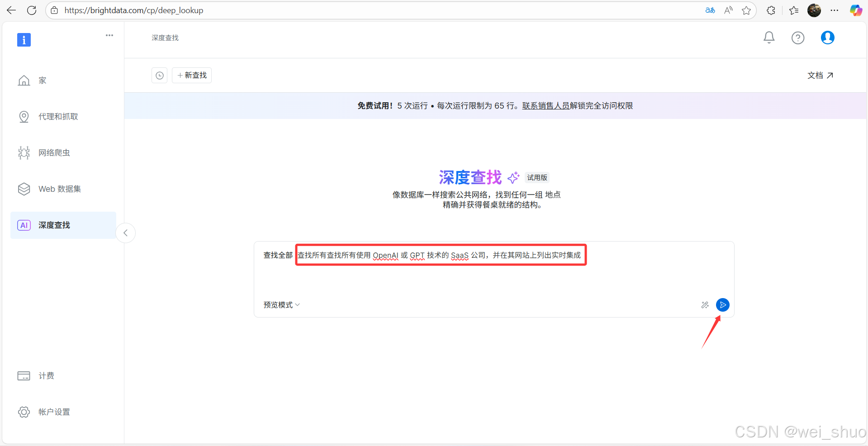Expand the 预览模式 mode dropdown
868x446 pixels.
282,305
